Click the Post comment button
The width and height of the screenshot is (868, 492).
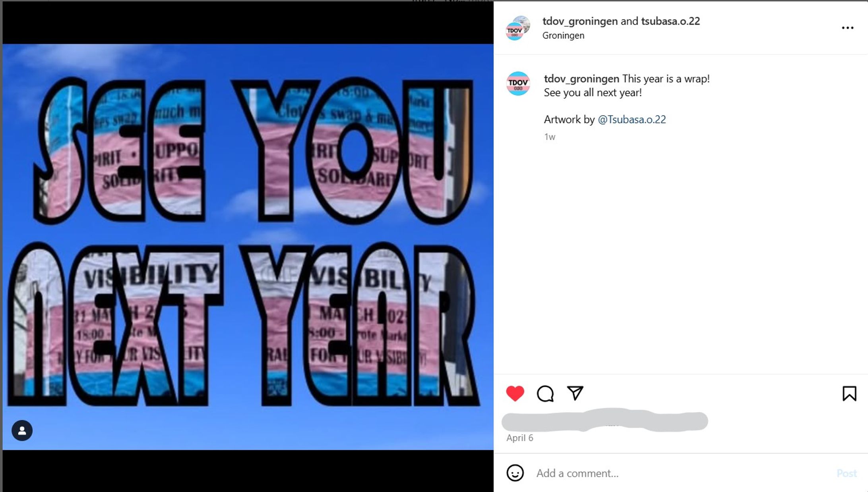click(847, 473)
